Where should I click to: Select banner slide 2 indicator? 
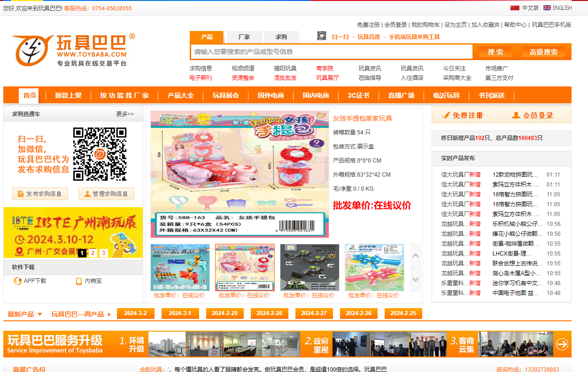point(93,253)
